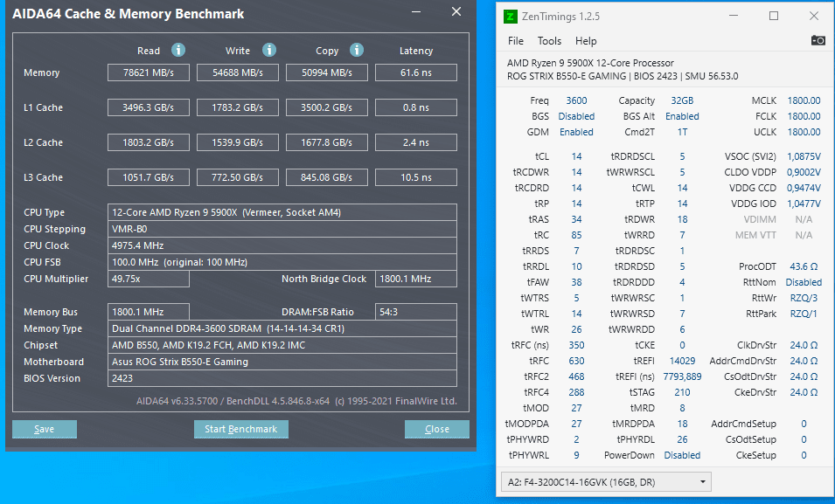This screenshot has height=504, width=835.
Task: Minimize the AIDA64 benchmark window
Action: point(416,11)
